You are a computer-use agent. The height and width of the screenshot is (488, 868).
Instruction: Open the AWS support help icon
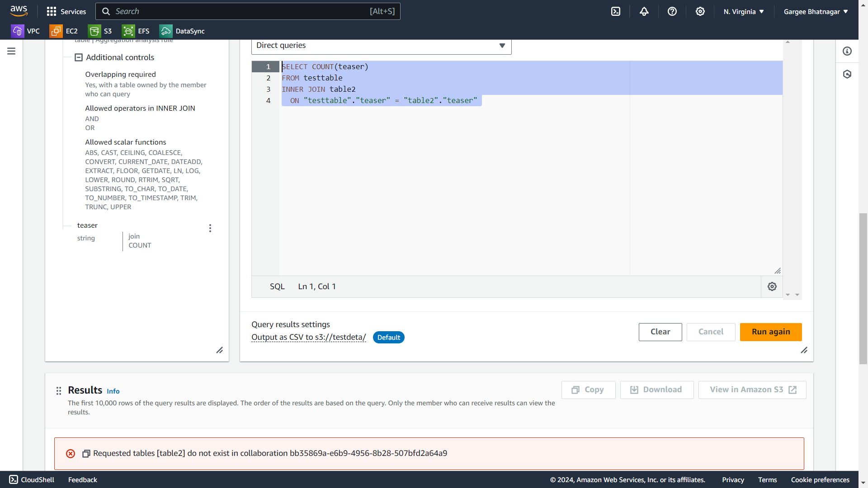(x=672, y=12)
